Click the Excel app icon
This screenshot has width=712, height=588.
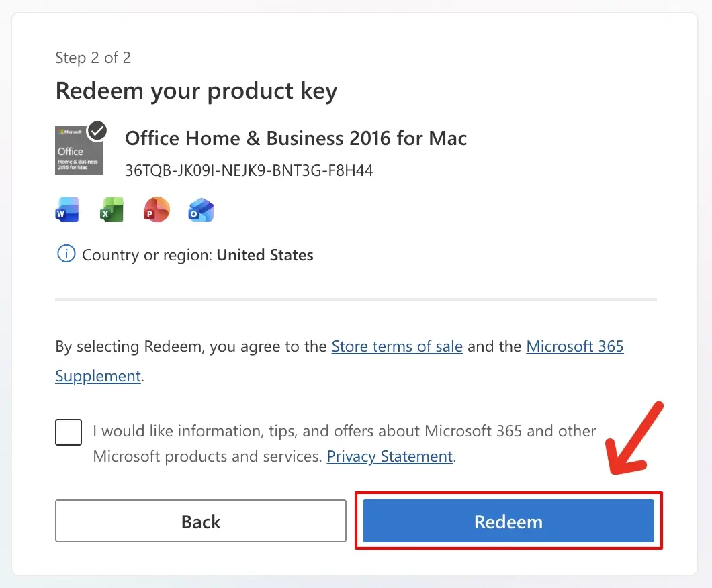coord(112,210)
